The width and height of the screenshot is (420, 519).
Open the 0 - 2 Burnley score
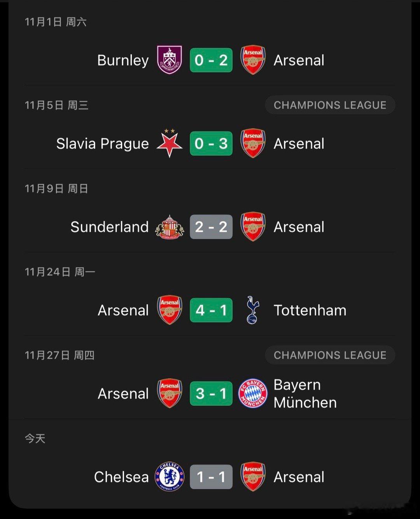click(x=211, y=60)
